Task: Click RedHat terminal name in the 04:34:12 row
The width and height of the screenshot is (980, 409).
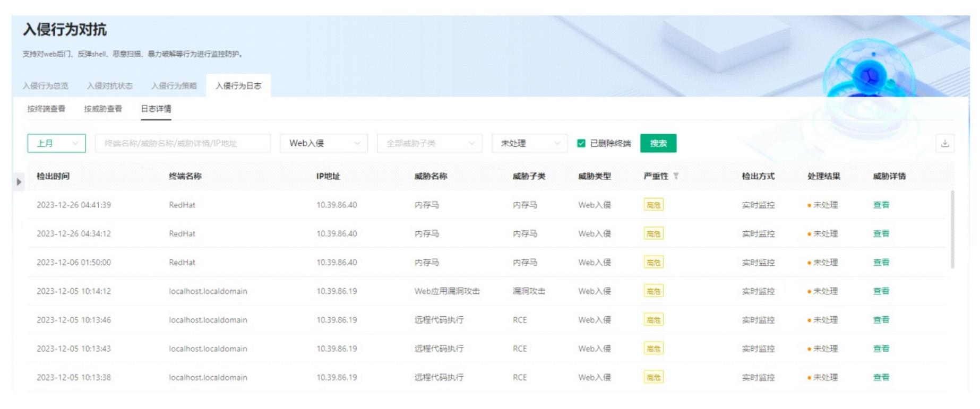Action: pos(182,233)
